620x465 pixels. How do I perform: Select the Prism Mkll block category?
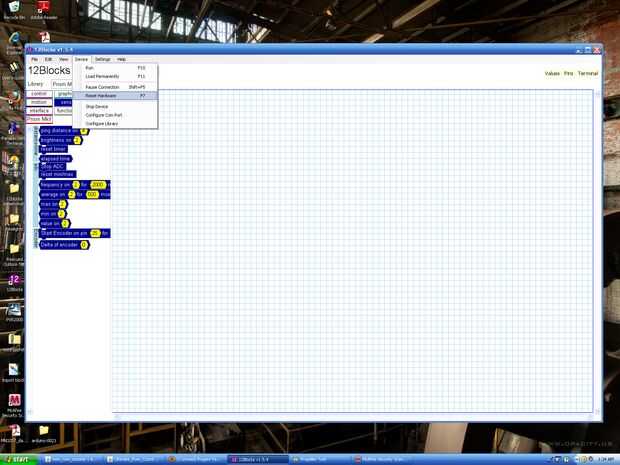click(39, 119)
